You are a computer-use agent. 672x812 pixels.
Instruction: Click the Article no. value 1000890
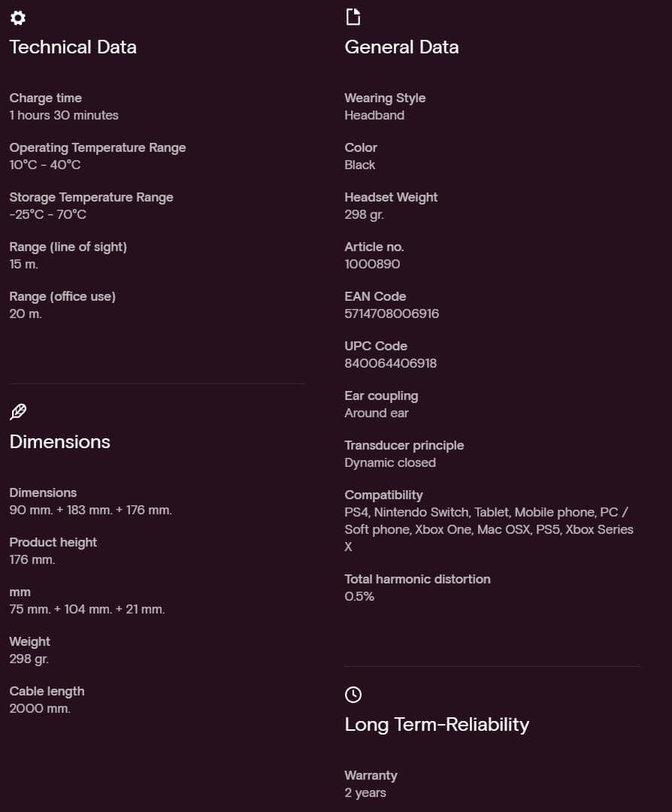pyautogui.click(x=372, y=264)
